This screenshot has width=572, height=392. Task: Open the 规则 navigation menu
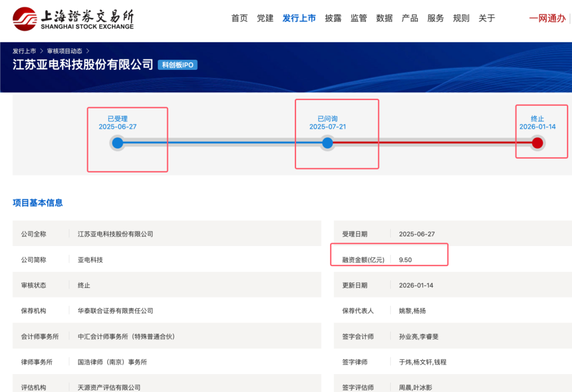coord(461,18)
